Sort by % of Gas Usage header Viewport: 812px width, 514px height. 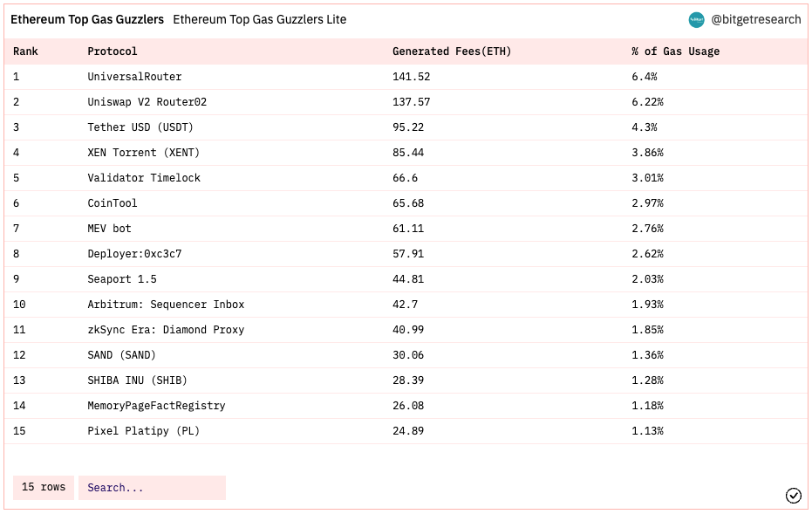[x=675, y=51]
